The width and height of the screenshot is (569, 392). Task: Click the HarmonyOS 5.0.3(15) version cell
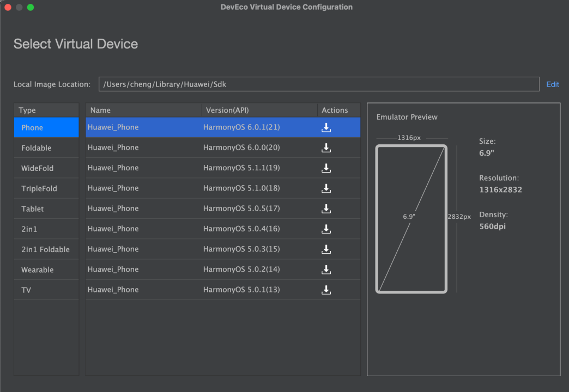click(241, 249)
